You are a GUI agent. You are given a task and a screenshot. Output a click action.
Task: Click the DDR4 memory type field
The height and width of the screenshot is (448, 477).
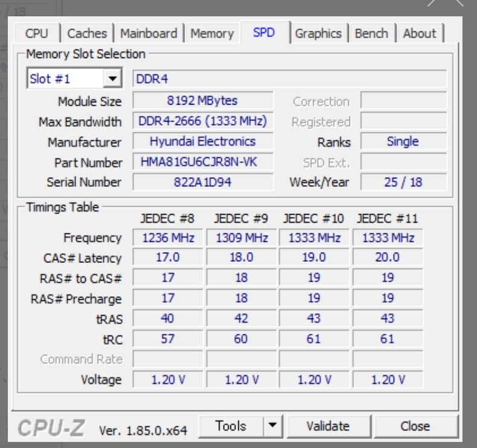point(290,79)
